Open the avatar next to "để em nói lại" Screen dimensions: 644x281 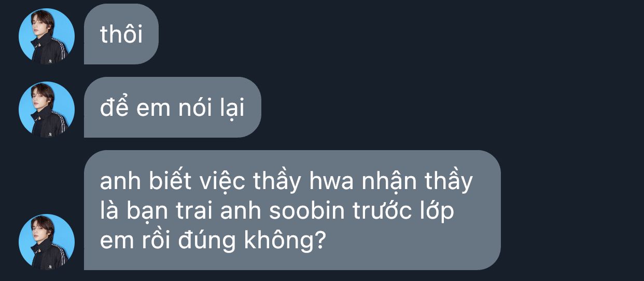pyautogui.click(x=47, y=110)
